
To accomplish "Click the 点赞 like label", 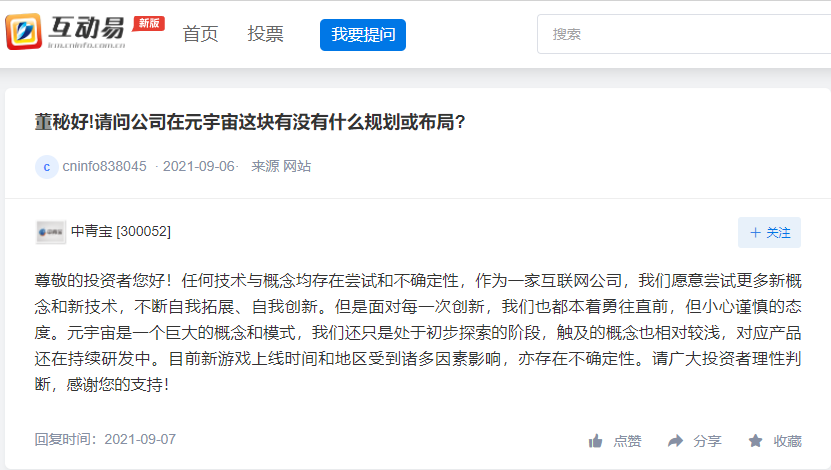I will [x=627, y=441].
